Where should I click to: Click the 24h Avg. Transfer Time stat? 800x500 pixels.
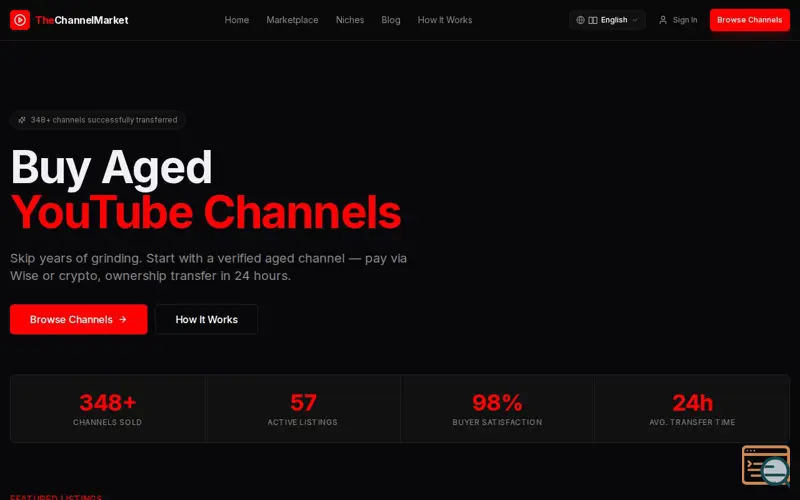[x=692, y=409]
